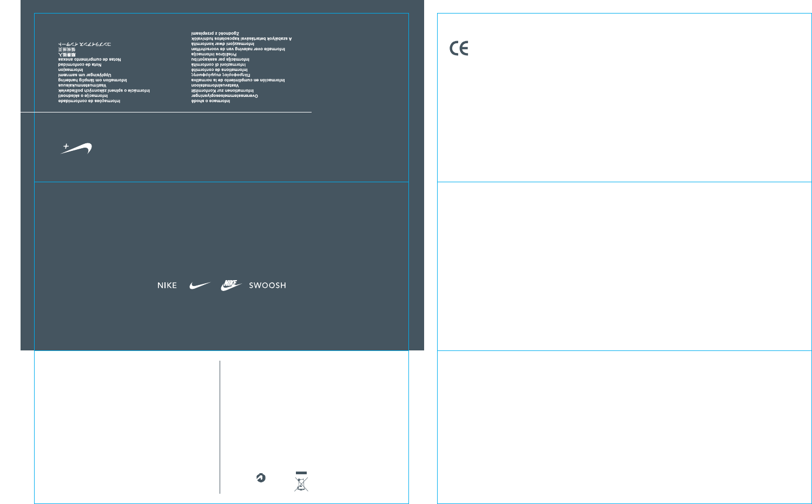Select 'Information om lämplig hantering' line
Screen dimensions: 812x504
(93, 80)
